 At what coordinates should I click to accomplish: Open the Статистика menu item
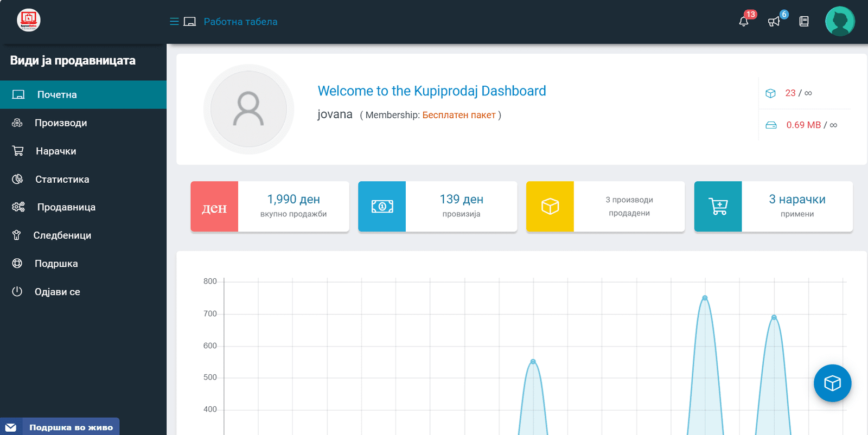(x=83, y=180)
